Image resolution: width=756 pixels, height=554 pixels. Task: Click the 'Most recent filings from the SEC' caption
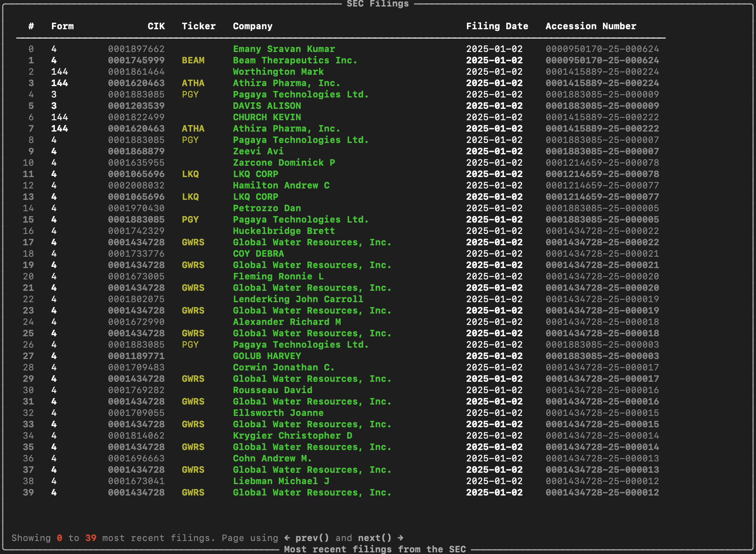click(x=375, y=549)
